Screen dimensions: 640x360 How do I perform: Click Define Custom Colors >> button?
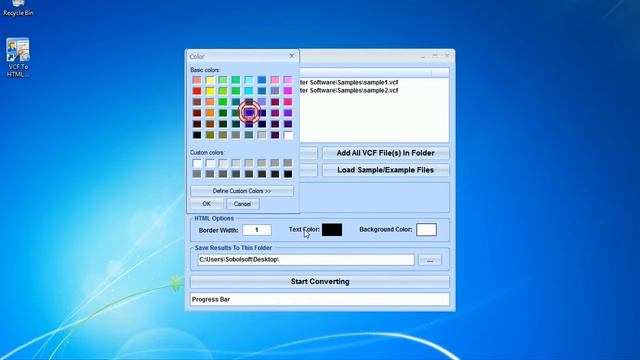(x=242, y=191)
